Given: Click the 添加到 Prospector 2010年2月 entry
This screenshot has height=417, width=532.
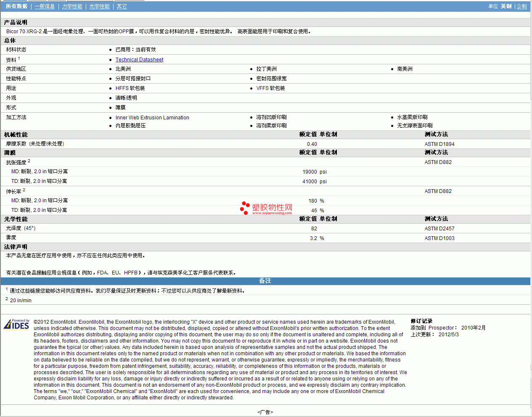Looking at the screenshot, I should click(x=448, y=328).
